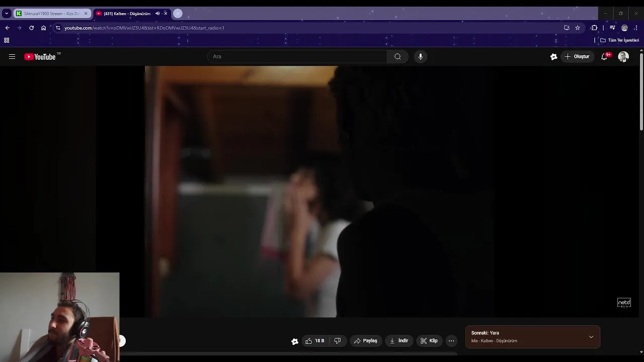Click the youtube.com address bar URL
The image size is (644, 362).
[x=144, y=28]
